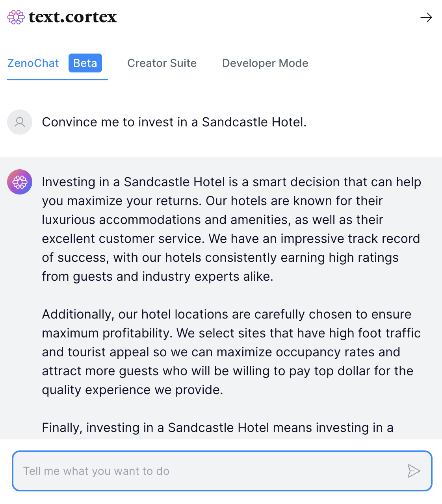Focus the "Tell me what you want to do" field
Screen dimensions: 442x504
tap(222, 471)
